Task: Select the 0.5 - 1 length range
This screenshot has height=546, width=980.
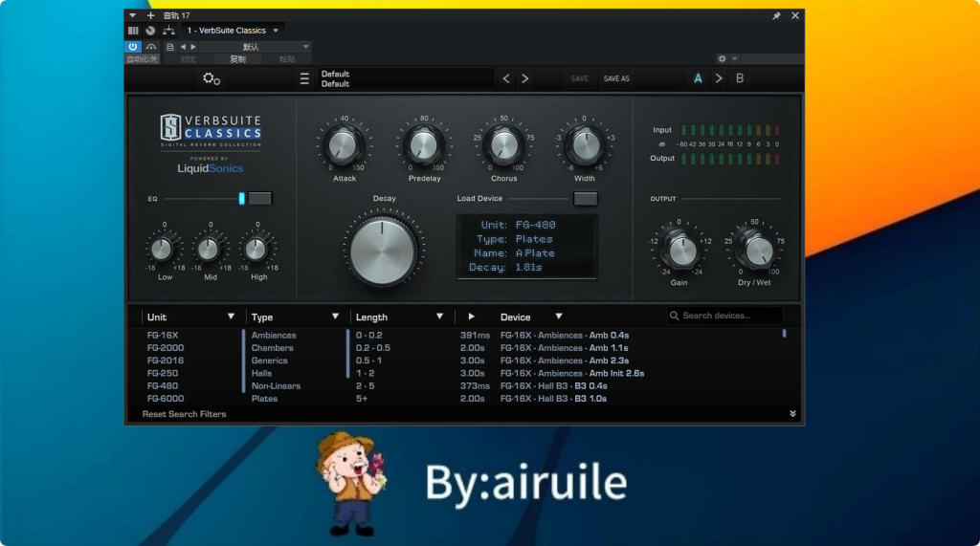Action: coord(368,360)
